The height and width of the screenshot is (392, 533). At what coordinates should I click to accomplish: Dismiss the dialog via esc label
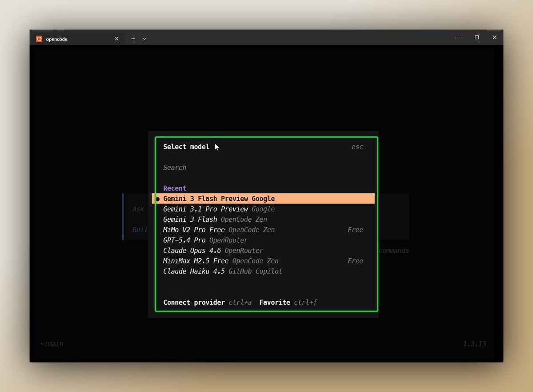click(357, 147)
